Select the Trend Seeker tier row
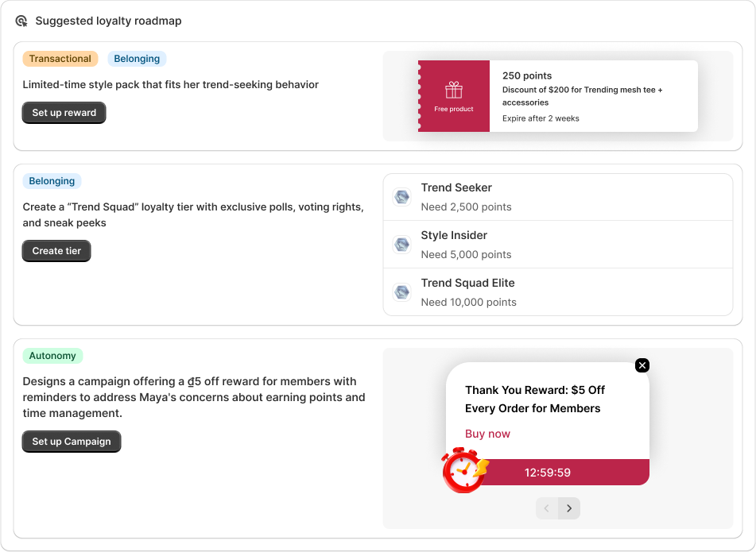The width and height of the screenshot is (756, 552). pos(557,197)
